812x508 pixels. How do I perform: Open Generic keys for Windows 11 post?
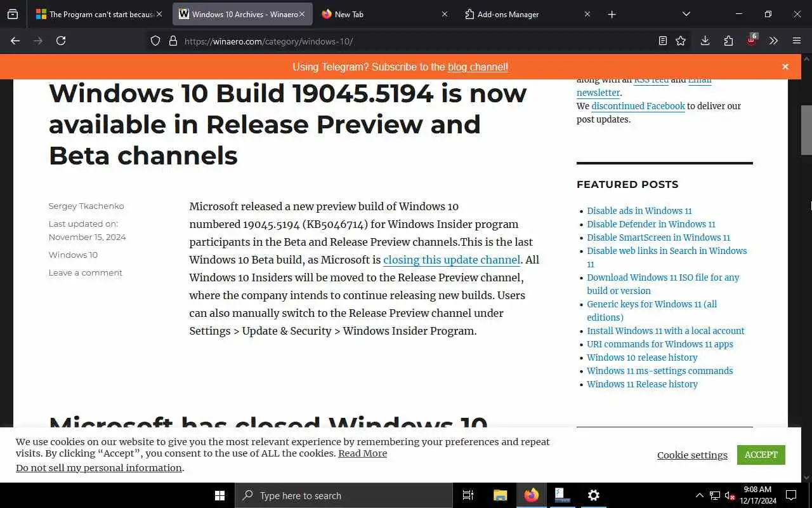click(x=652, y=311)
